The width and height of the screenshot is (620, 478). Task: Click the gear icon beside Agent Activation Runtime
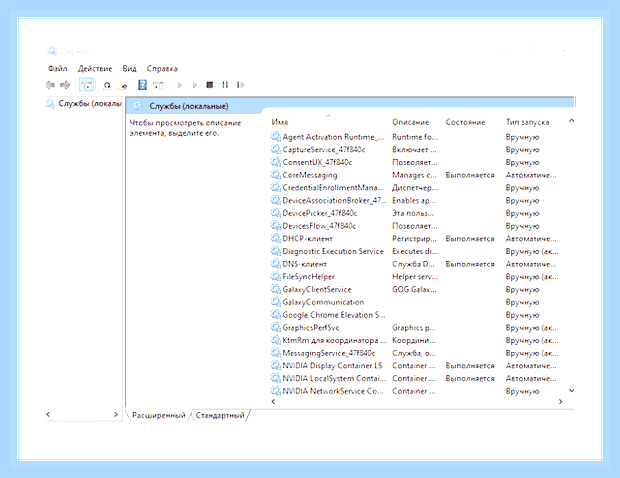click(x=276, y=137)
